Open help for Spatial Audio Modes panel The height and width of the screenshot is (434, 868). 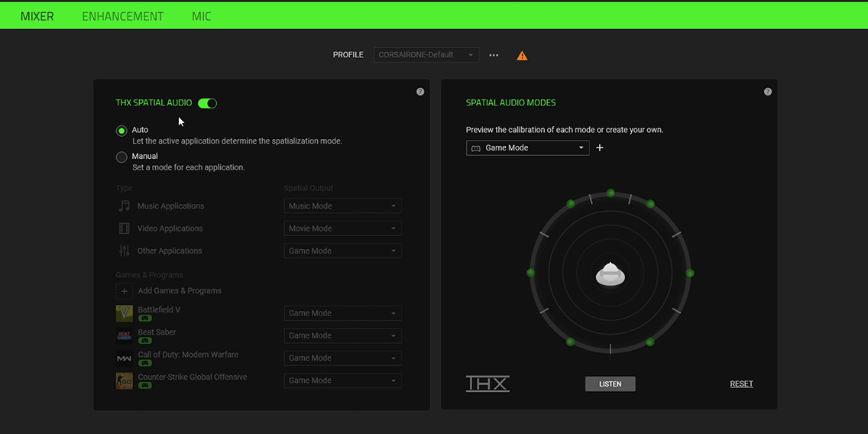767,92
